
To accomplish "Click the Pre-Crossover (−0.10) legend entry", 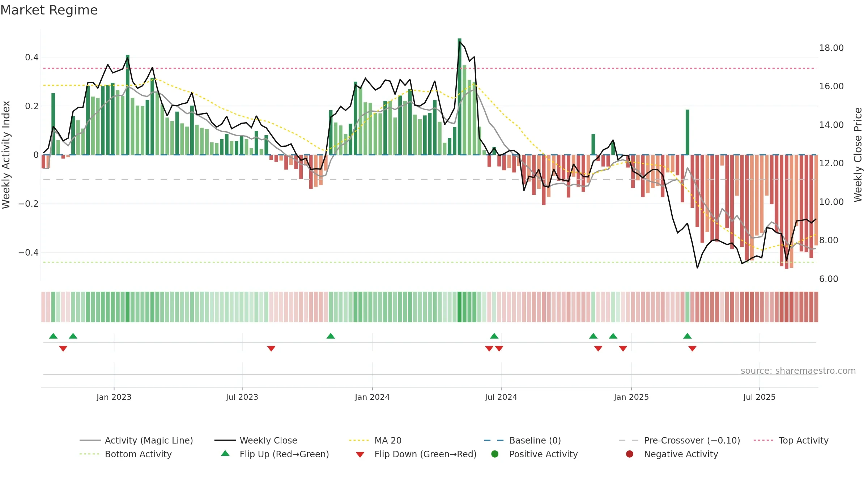I will 679,440.
